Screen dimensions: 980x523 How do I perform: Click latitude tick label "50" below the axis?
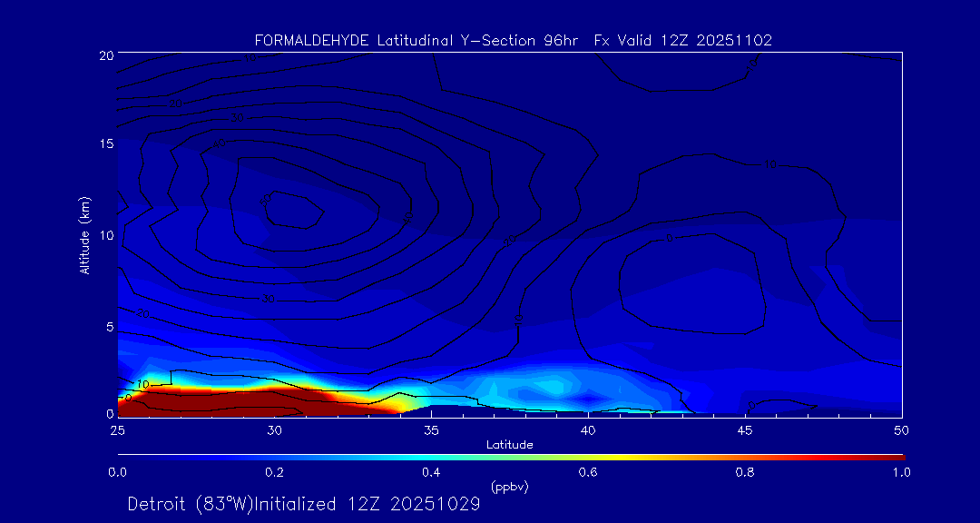[902, 430]
